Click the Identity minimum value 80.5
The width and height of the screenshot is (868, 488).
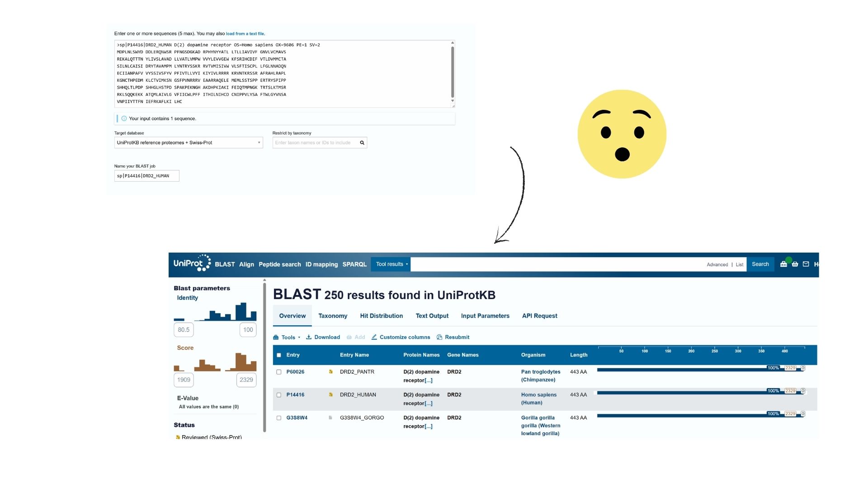pos(184,330)
